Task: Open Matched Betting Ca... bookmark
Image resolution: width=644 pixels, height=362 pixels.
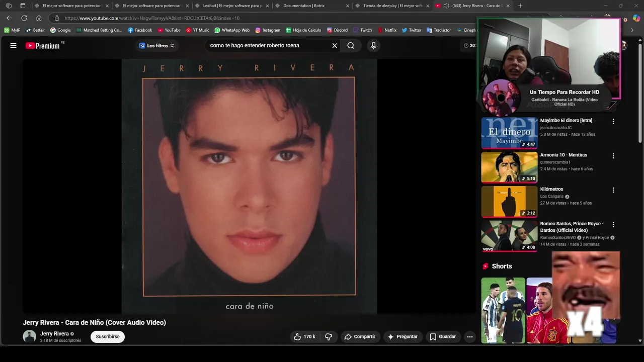Action: click(x=99, y=30)
